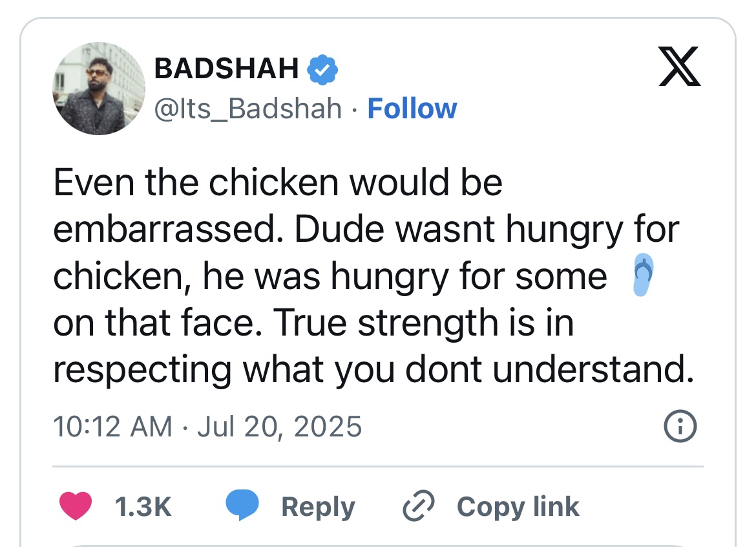
Task: Click the Copy link text label
Action: [518, 507]
